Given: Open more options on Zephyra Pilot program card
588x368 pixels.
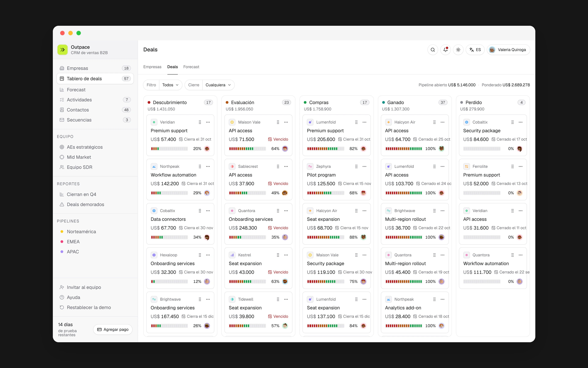Looking at the screenshot, I should [x=364, y=167].
